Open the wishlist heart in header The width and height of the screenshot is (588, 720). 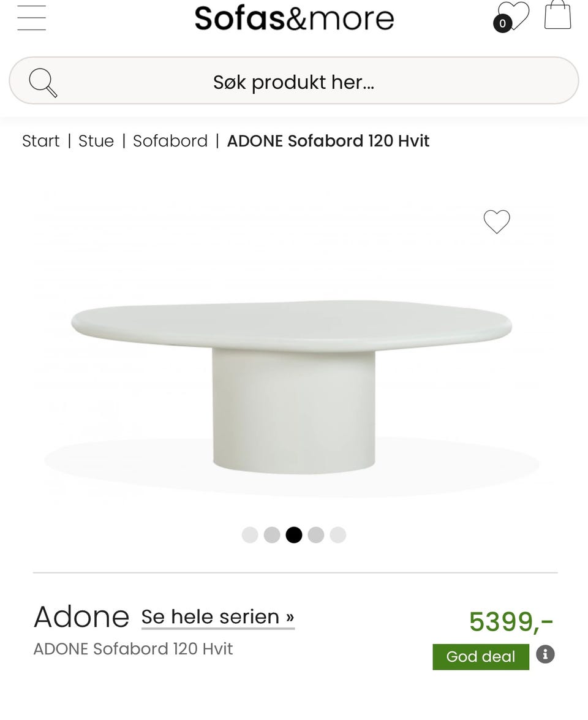[x=512, y=17]
